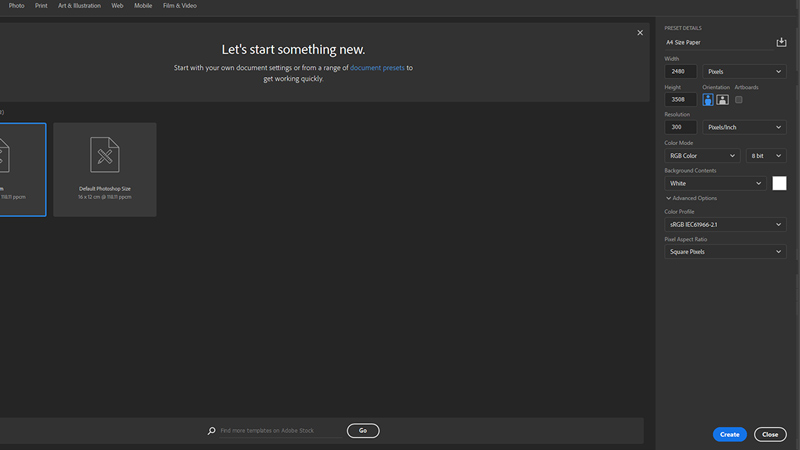Click the Adobe Stock templates search field
The height and width of the screenshot is (450, 800).
pos(281,431)
